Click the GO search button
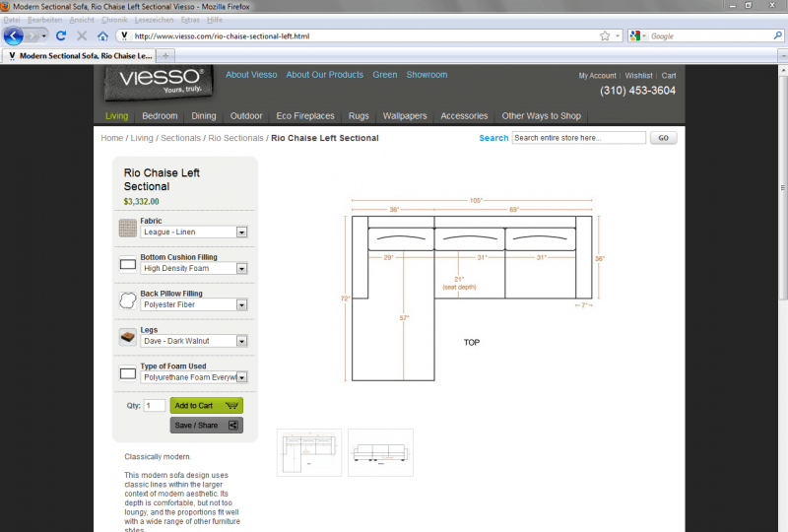 (663, 138)
